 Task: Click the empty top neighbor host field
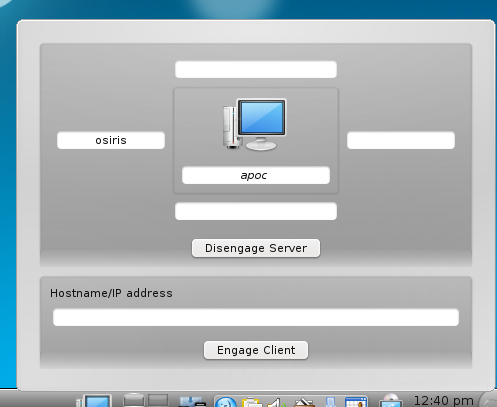[256, 69]
